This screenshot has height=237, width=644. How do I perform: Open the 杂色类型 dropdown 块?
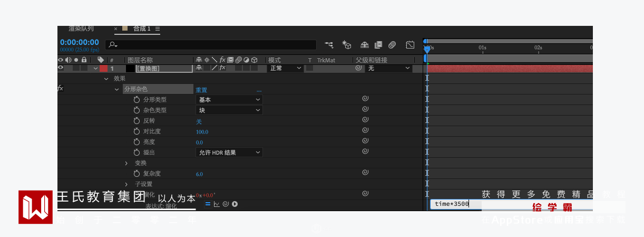229,110
